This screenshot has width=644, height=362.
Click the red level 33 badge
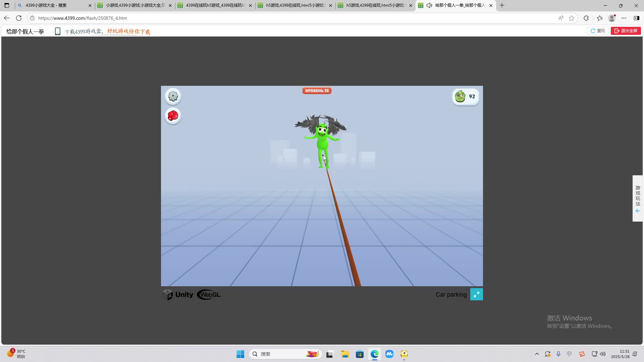click(x=317, y=91)
